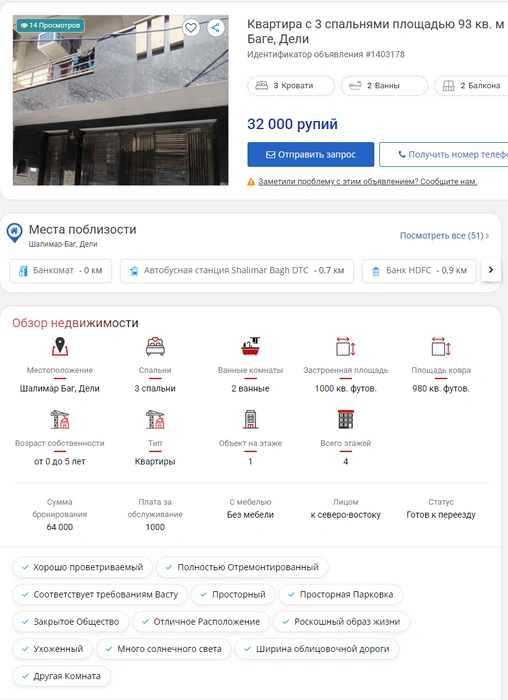
Task: Click the "Соответствует требованиям Васту" tag
Action: [x=100, y=595]
